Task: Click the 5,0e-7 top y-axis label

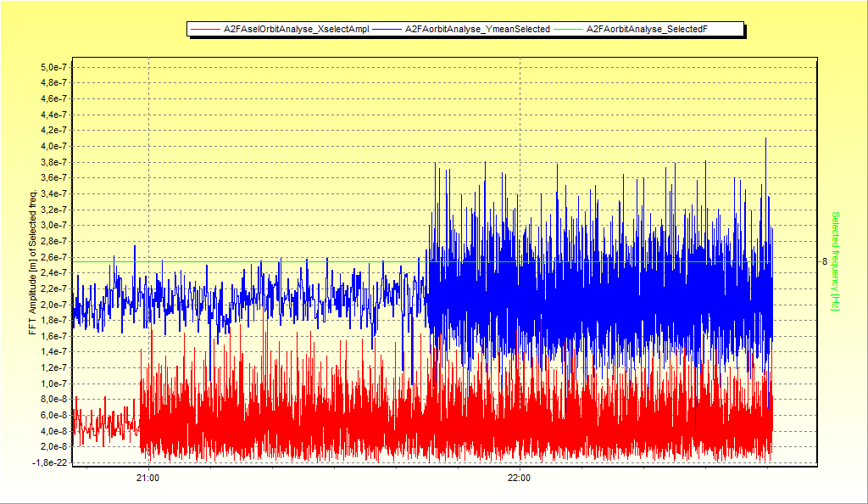Action: tap(55, 67)
